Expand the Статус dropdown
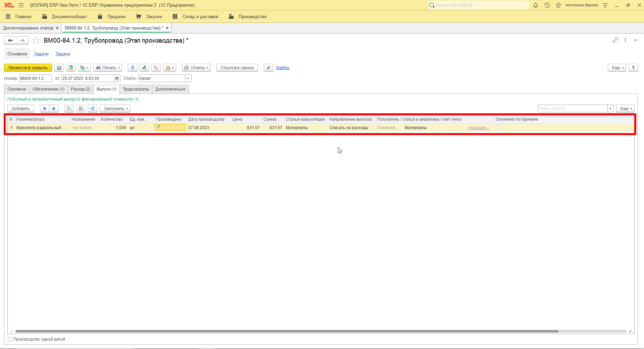Viewport: 644px width, 349px height. (188, 78)
